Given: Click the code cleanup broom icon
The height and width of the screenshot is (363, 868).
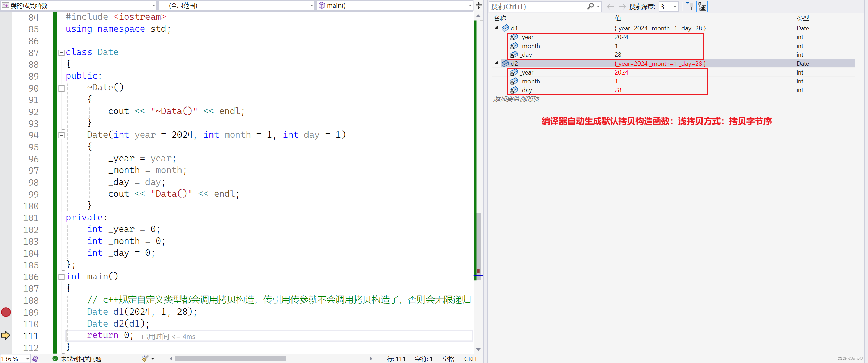Looking at the screenshot, I should coord(145,359).
